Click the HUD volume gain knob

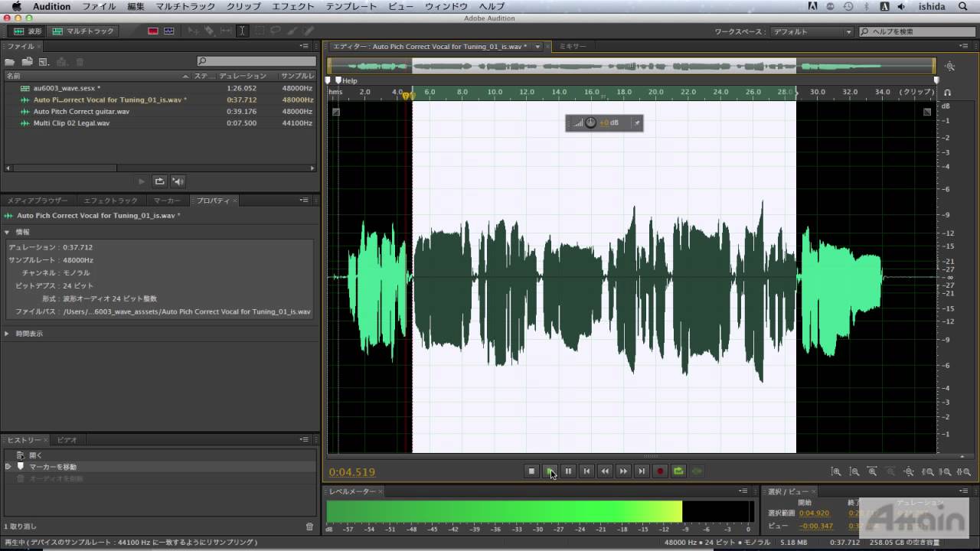point(590,122)
